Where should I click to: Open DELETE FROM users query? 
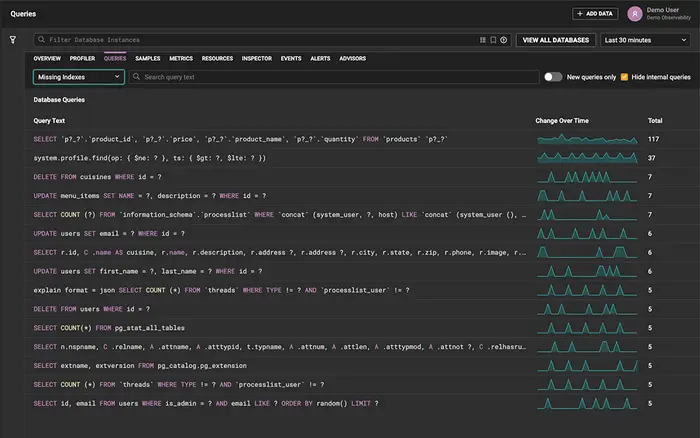[362, 309]
